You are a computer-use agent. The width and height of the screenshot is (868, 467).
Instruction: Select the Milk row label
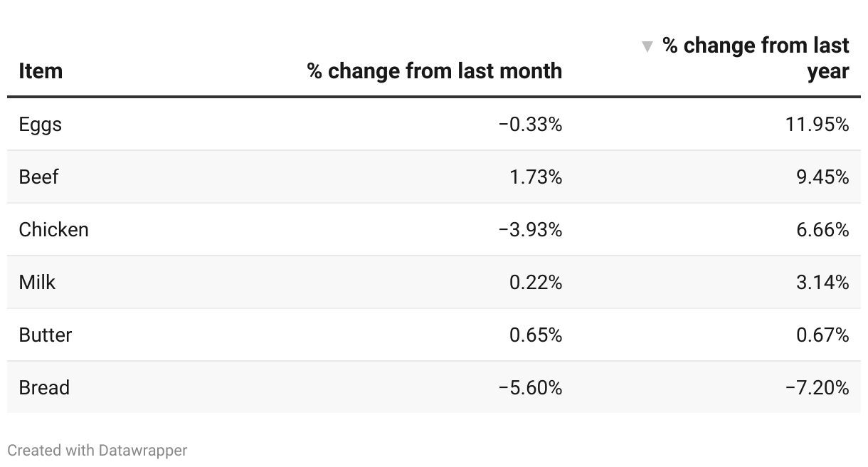(37, 282)
